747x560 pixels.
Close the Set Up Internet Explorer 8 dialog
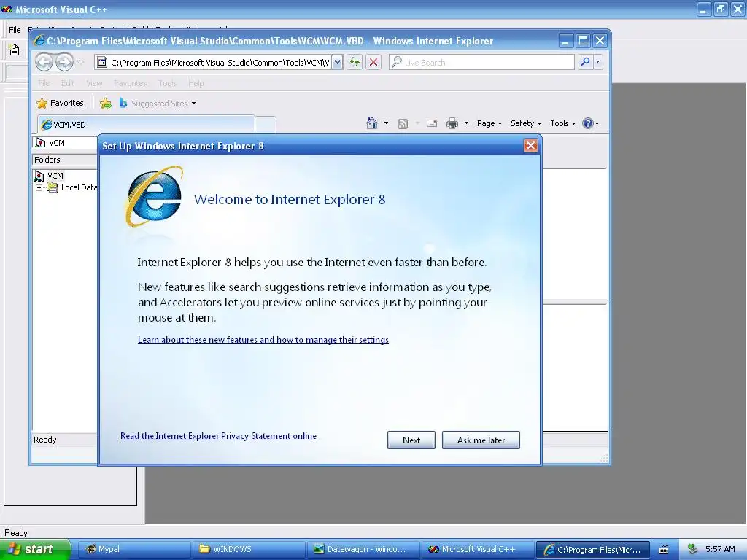530,146
